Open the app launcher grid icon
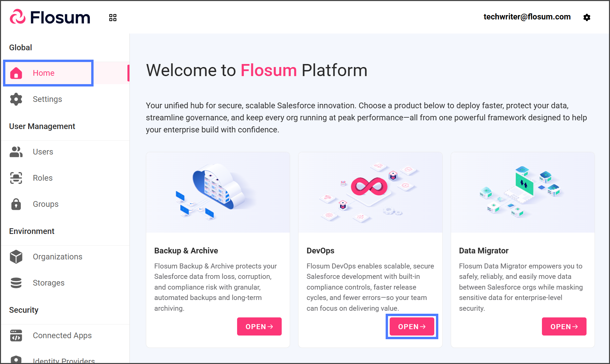The image size is (610, 364). [x=113, y=17]
